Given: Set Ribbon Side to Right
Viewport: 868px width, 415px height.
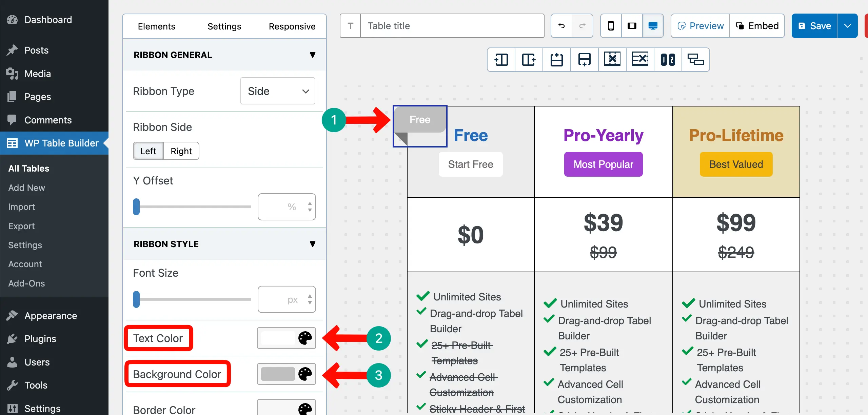Looking at the screenshot, I should (x=181, y=151).
